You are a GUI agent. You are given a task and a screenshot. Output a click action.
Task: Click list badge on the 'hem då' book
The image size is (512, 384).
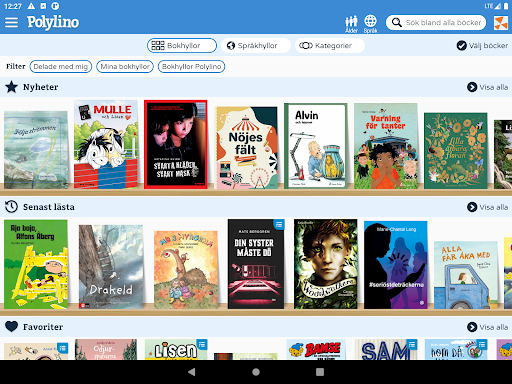[x=482, y=345]
